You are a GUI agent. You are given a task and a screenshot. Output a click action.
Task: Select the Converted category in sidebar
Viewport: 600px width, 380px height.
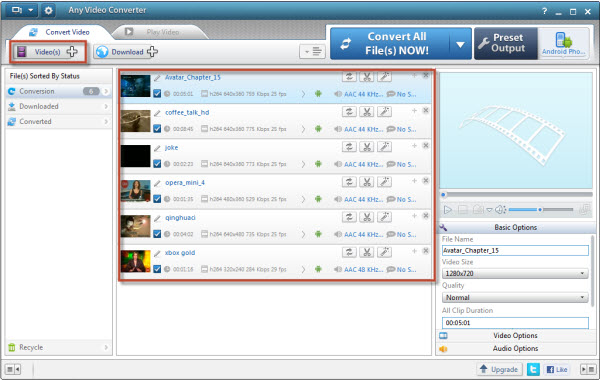59,121
